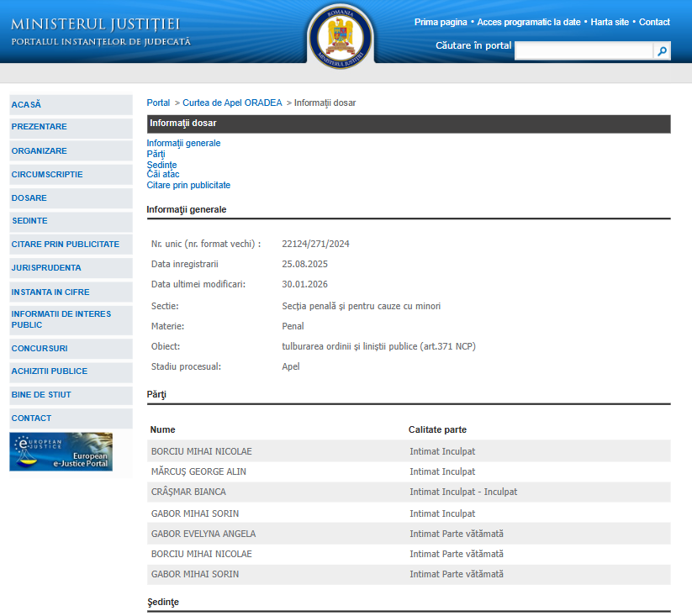Select CONCURSURI in the sidebar
The image size is (692, 616).
(x=40, y=349)
